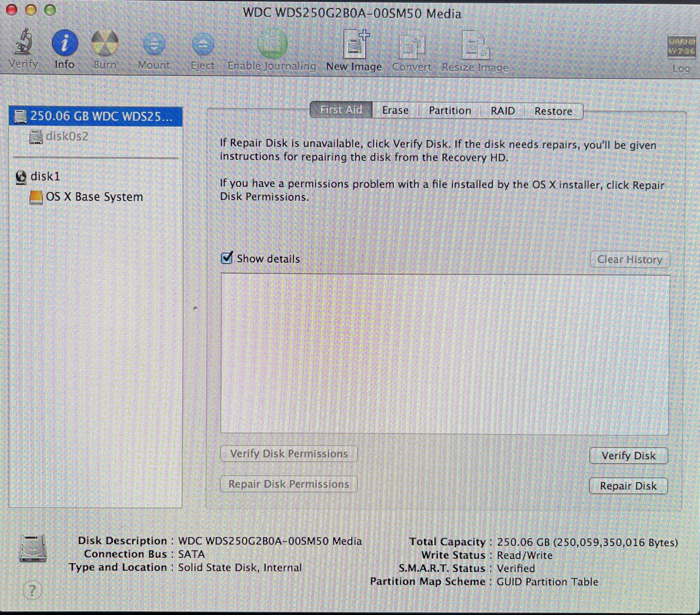Image resolution: width=700 pixels, height=615 pixels.
Task: Open the Restore tab
Action: click(x=553, y=111)
